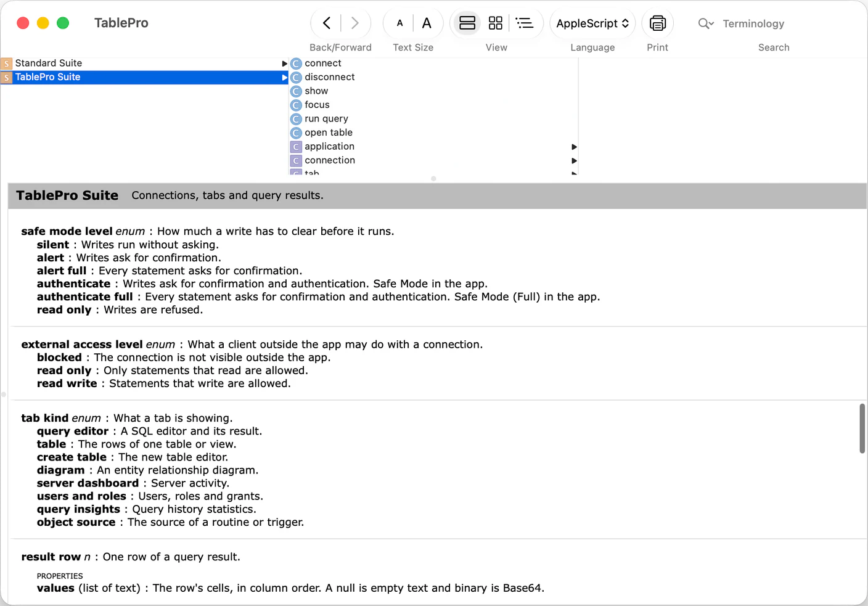Switch to the grid view
Image resolution: width=868 pixels, height=606 pixels.
click(x=496, y=23)
